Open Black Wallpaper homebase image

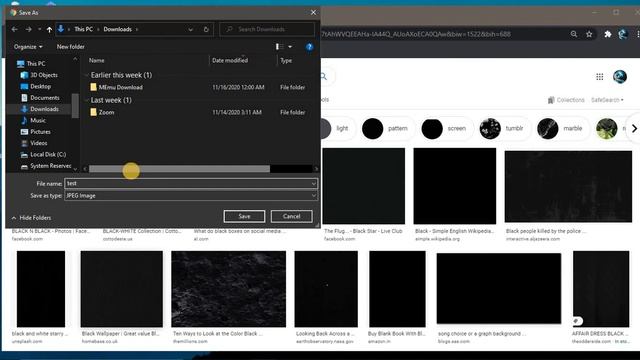(122, 289)
